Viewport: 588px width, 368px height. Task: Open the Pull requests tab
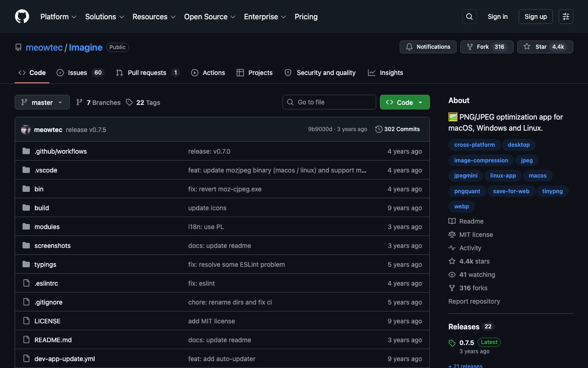click(147, 73)
